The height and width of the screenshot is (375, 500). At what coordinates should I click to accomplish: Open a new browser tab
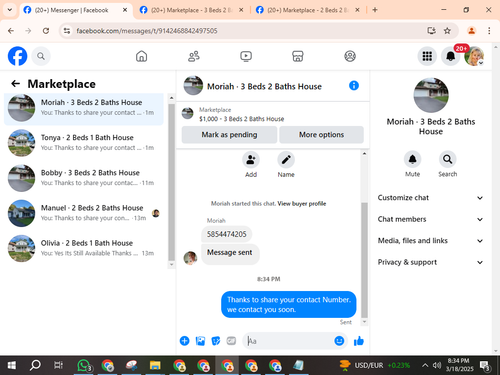click(x=375, y=10)
